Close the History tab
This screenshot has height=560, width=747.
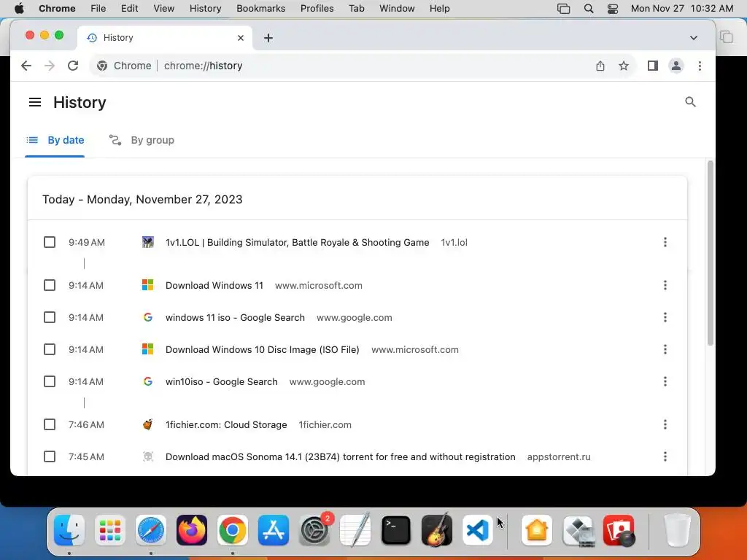tap(241, 38)
